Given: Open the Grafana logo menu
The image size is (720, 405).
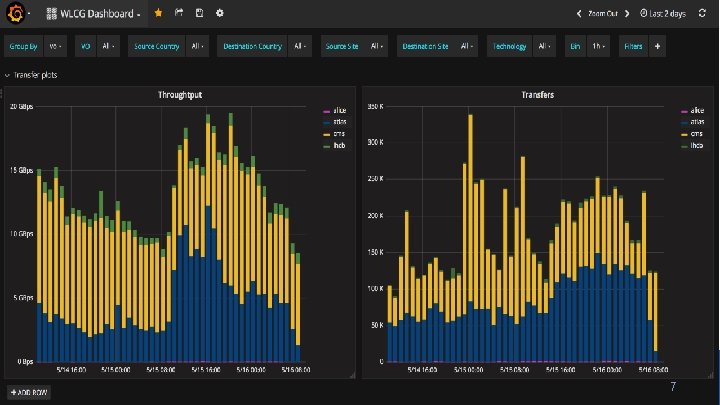Looking at the screenshot, I should click(16, 13).
